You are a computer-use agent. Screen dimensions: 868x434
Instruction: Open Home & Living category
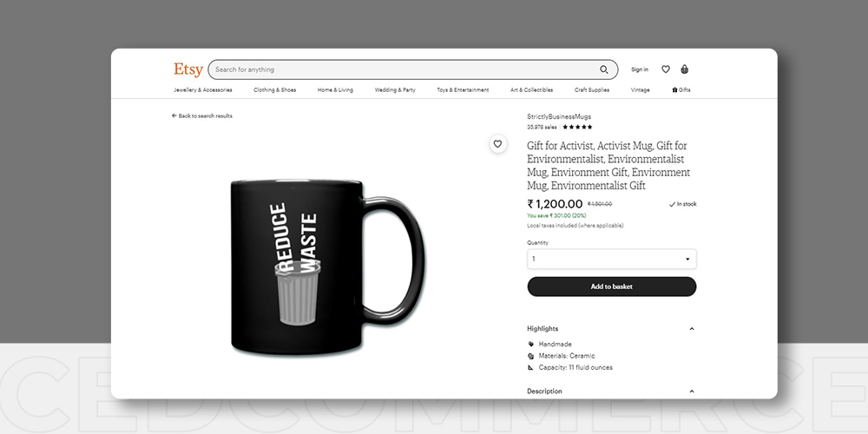pos(335,89)
